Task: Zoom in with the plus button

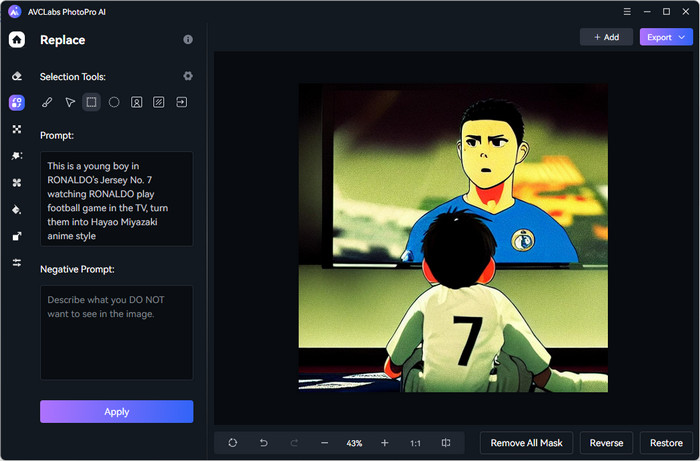Action: [x=385, y=443]
